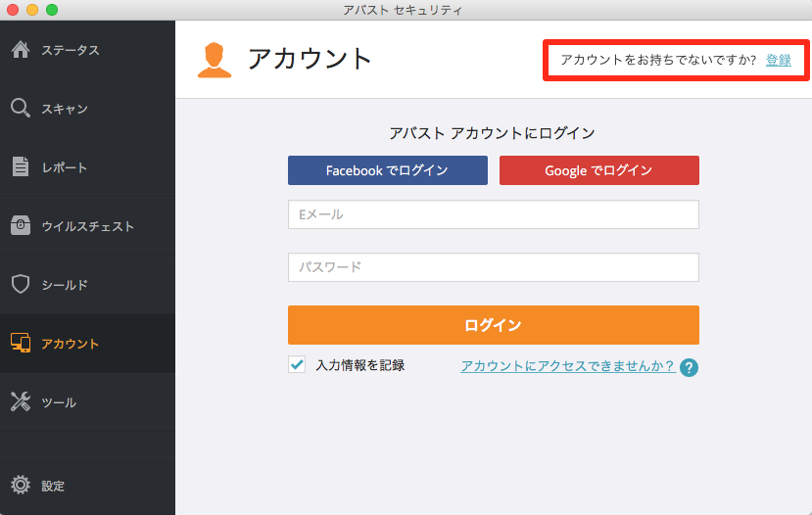The height and width of the screenshot is (515, 812).
Task: Click the アバスト アカウントにログイン heading
Action: [492, 133]
